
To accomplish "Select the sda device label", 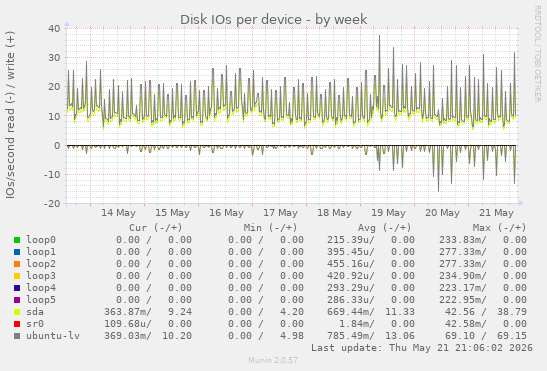I will click(35, 312).
